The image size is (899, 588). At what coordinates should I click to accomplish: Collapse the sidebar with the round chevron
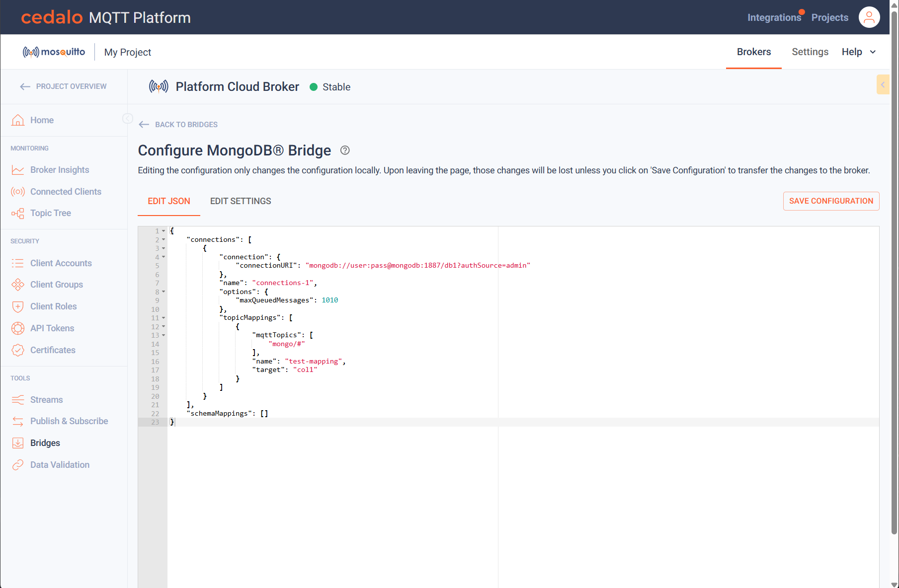(128, 118)
